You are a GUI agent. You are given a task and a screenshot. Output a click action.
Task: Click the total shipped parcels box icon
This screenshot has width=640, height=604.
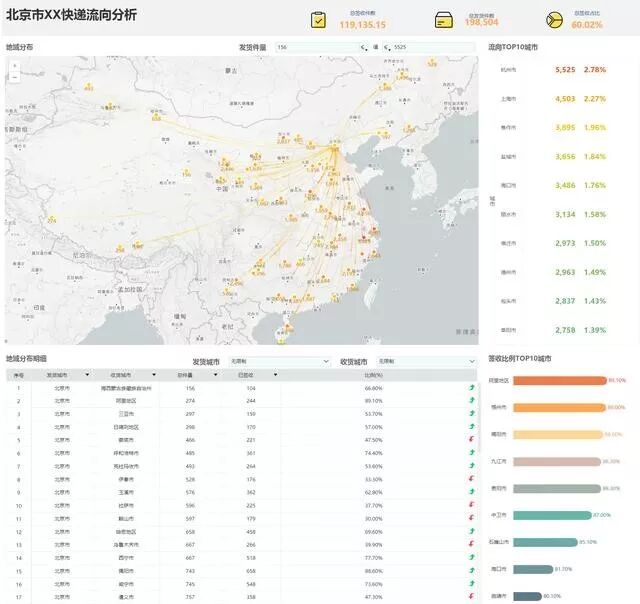[444, 20]
